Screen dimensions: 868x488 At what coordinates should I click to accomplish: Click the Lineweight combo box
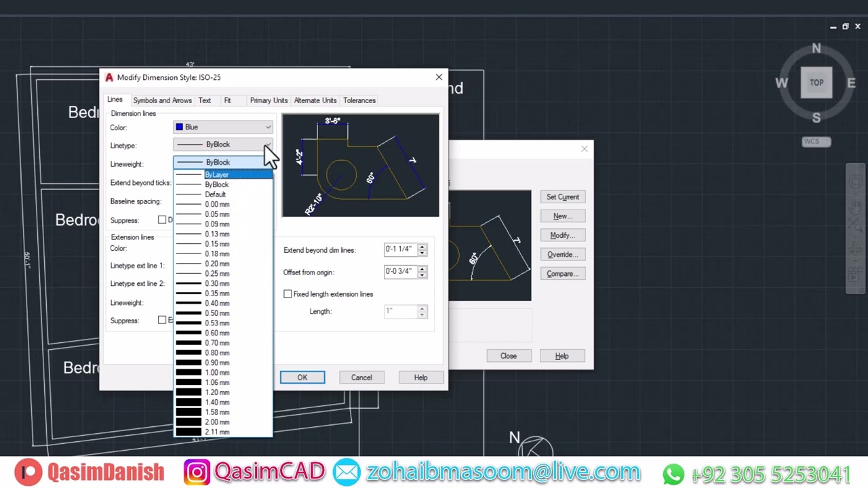223,163
